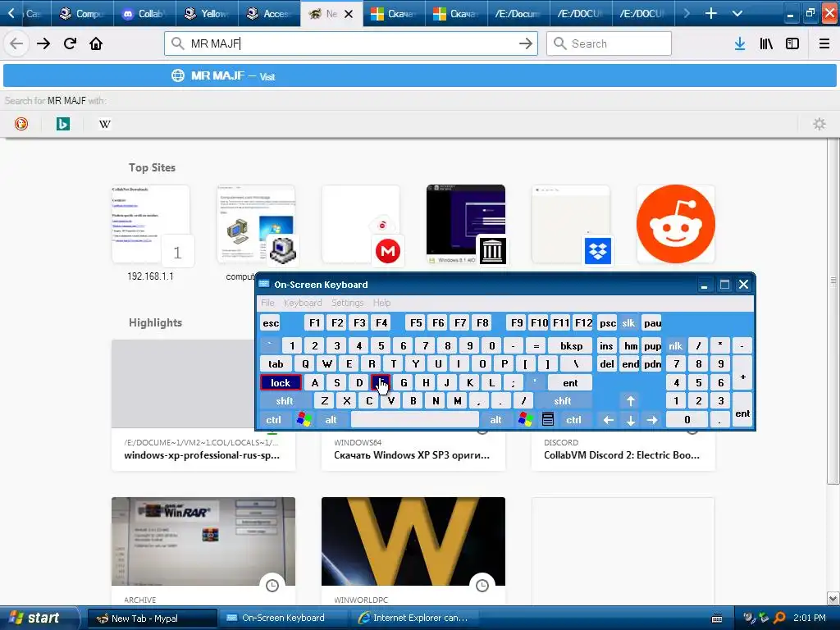This screenshot has width=840, height=630.
Task: Open the Internet Archive top site tile
Action: (x=466, y=225)
